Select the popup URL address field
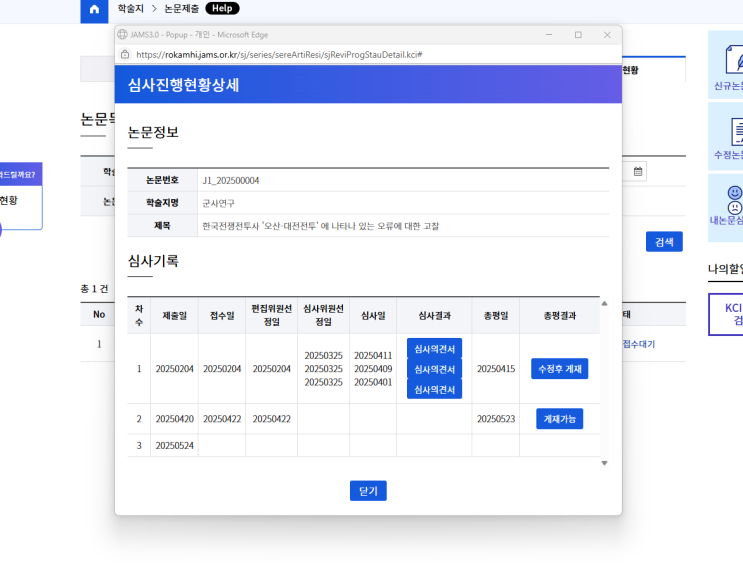The height and width of the screenshot is (563, 743). 279,54
